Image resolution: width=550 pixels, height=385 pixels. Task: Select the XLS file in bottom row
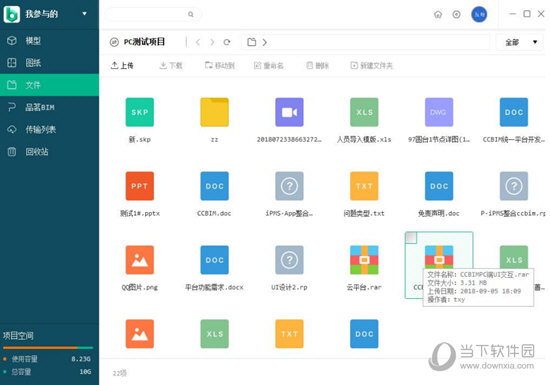pyautogui.click(x=214, y=334)
